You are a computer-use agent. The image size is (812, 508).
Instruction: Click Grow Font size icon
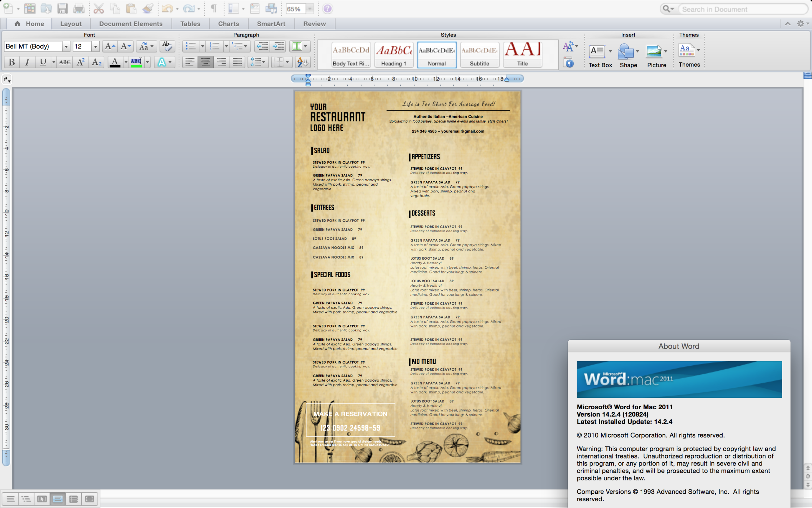click(110, 46)
